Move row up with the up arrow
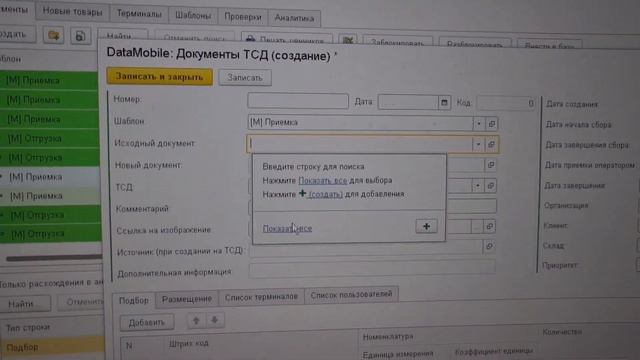 coord(196,320)
